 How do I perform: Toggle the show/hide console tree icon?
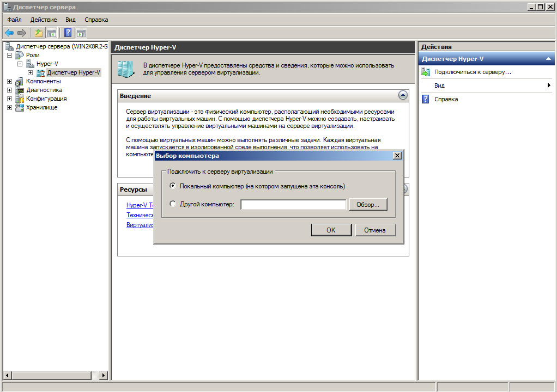coord(52,33)
